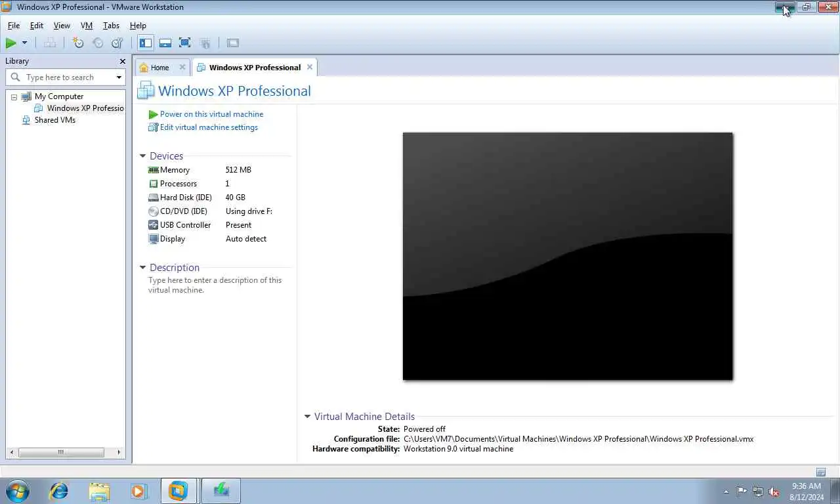Select Shared VMs in the Library tree
Screen dimensions: 840x504
coord(55,120)
